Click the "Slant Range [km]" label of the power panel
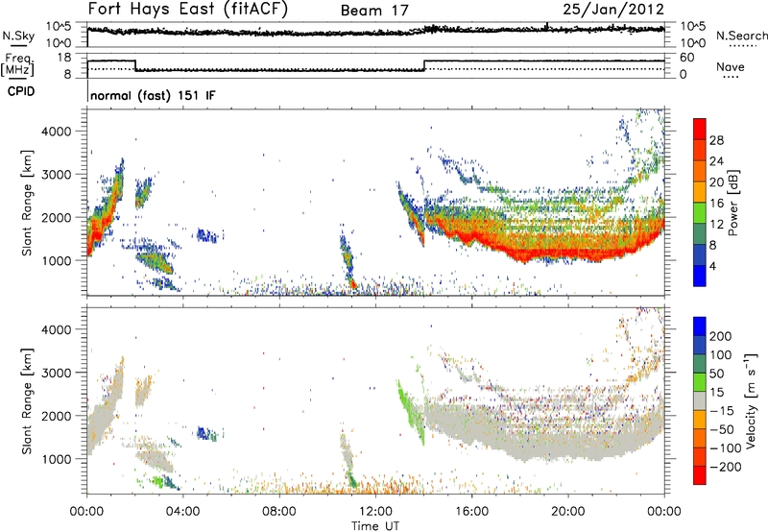Viewport: 768px width, 532px height. (x=27, y=203)
